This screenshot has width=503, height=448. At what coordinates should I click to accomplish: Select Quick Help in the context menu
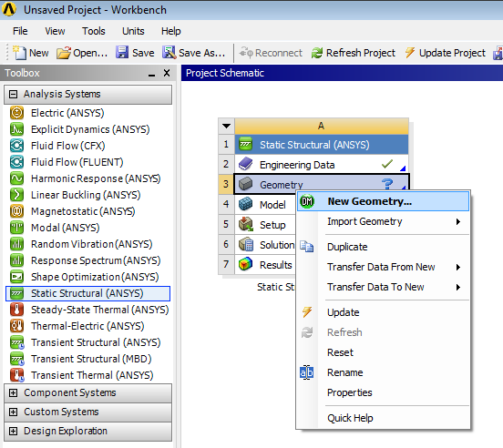383,418
